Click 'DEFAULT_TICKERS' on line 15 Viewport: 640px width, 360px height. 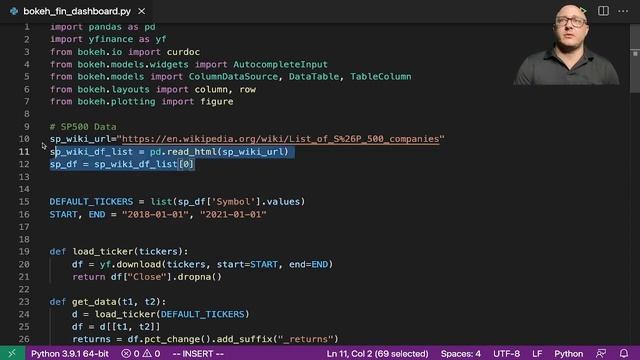91,202
